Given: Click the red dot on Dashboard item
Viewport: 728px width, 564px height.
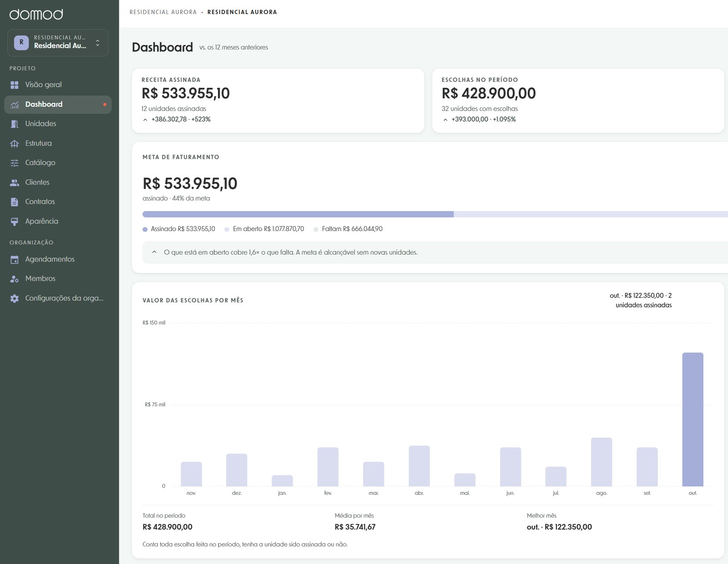Looking at the screenshot, I should click(x=105, y=105).
